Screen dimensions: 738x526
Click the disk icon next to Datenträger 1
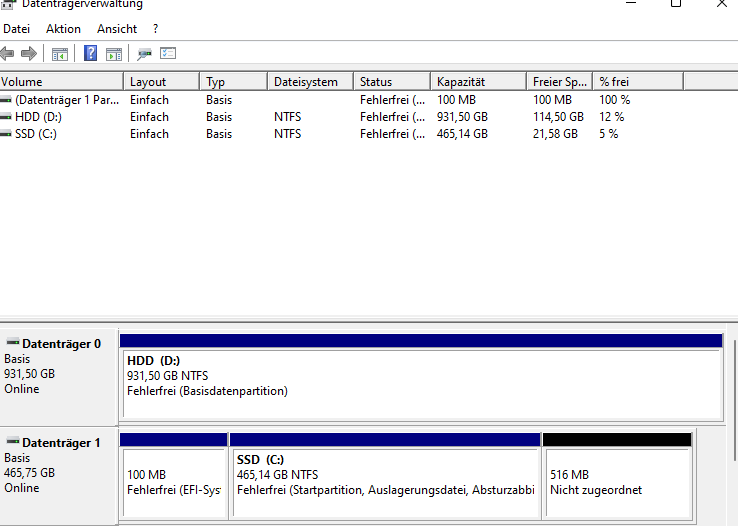pos(13,441)
